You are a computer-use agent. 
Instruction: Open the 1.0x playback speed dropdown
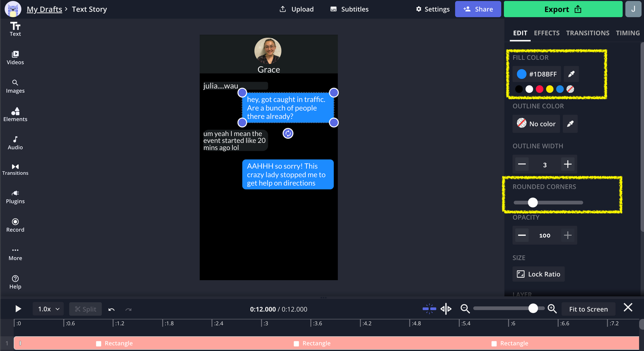(x=48, y=309)
